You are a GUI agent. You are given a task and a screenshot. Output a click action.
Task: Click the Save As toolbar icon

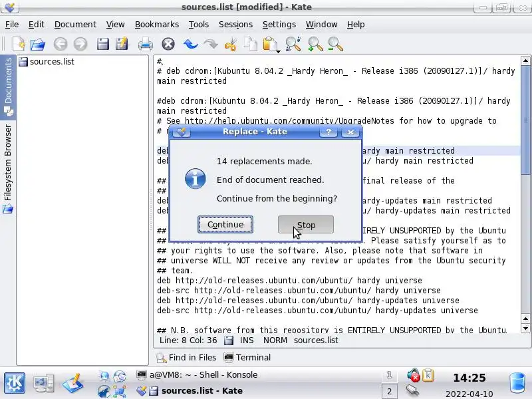pyautogui.click(x=122, y=44)
